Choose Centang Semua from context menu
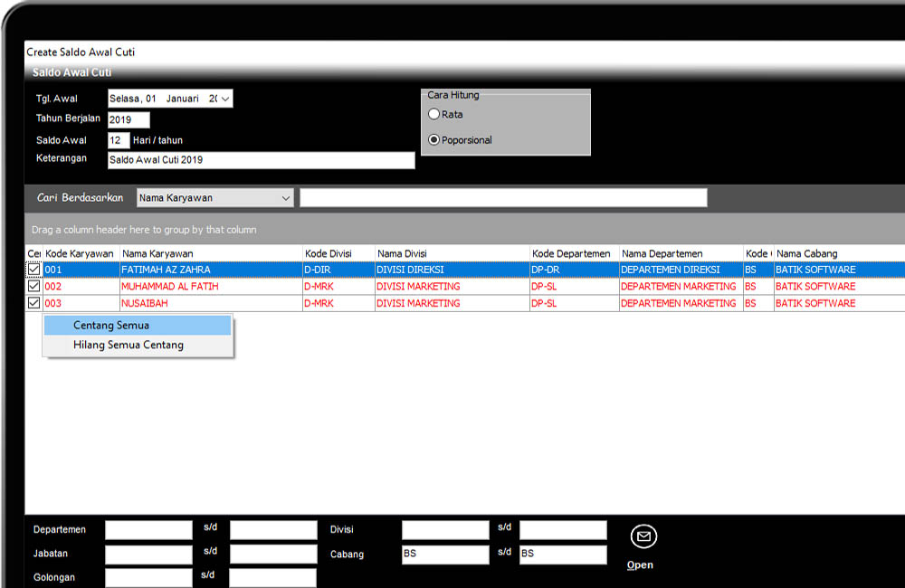This screenshot has width=905, height=588. click(111, 325)
